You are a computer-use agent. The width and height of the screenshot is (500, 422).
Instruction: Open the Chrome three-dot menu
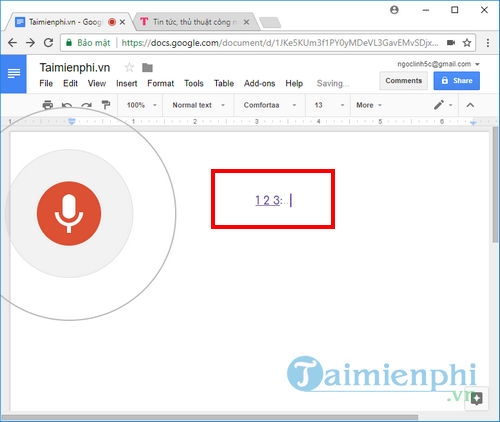click(x=488, y=43)
